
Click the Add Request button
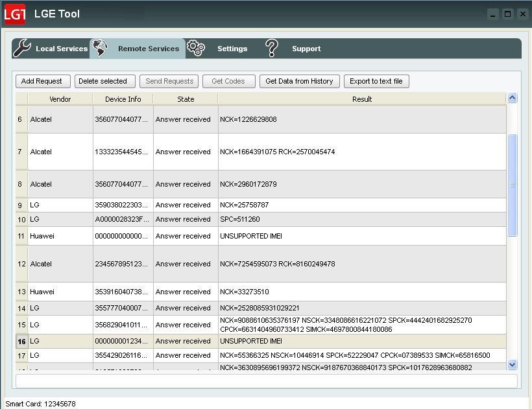click(x=42, y=81)
